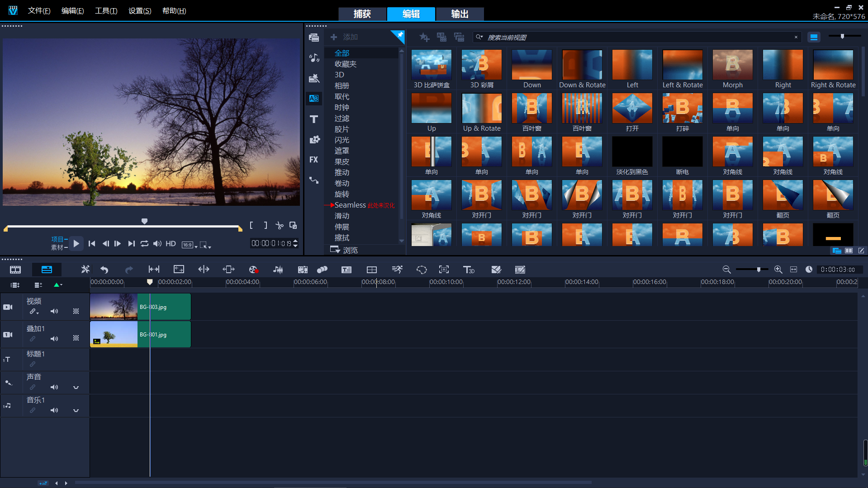Switch to the 捕获 tab
The width and height of the screenshot is (868, 488).
point(362,14)
